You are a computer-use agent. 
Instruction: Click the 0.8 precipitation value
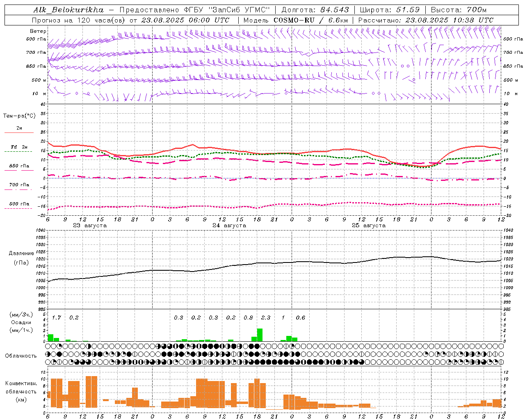click(248, 317)
